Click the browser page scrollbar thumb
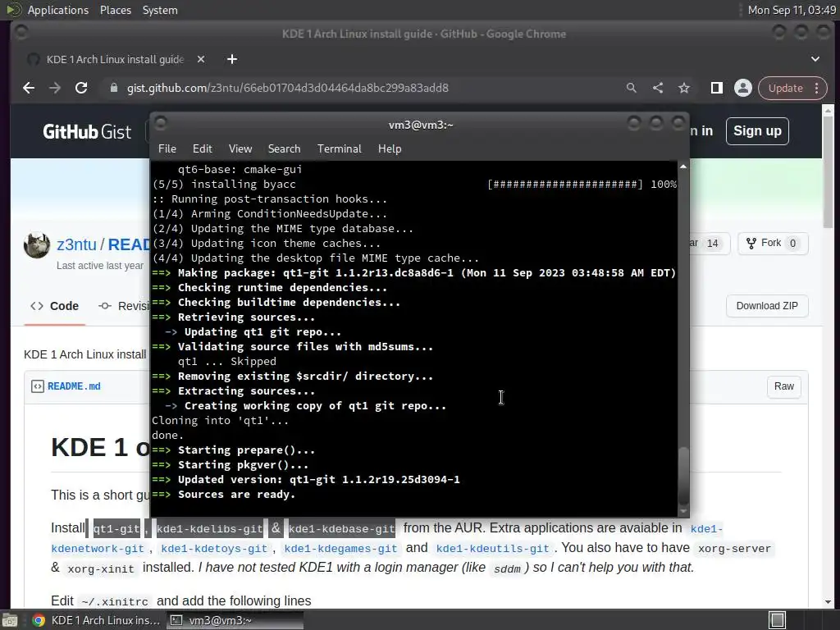Screen dimensions: 840x630 [828, 172]
